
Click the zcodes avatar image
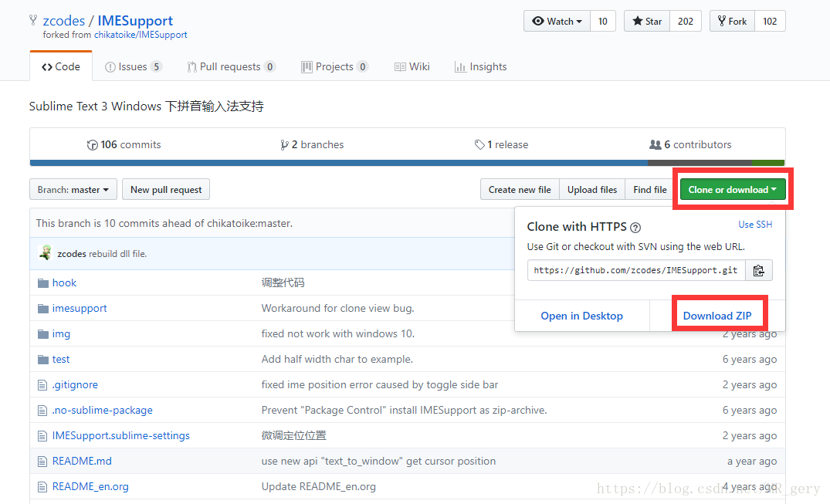[46, 253]
